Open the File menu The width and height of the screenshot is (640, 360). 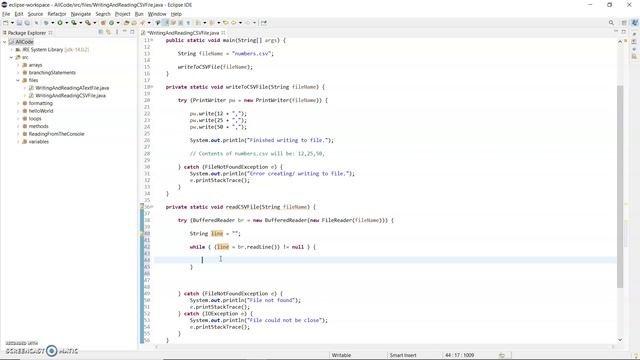click(x=6, y=14)
